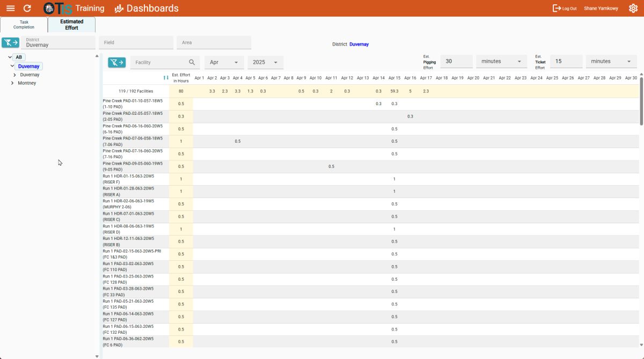Click the OTIS Training logo
Viewport: 644px width, 359px height.
coord(74,8)
